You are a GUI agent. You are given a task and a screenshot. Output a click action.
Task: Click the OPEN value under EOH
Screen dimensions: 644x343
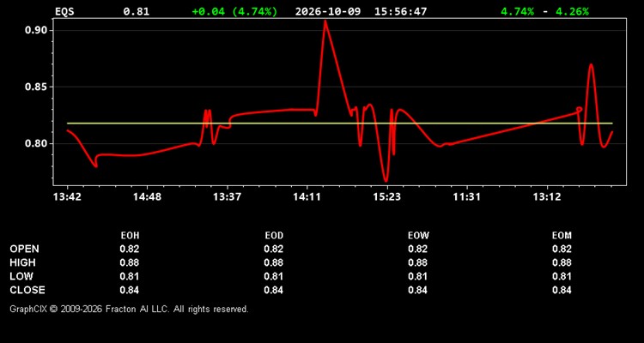click(x=130, y=249)
